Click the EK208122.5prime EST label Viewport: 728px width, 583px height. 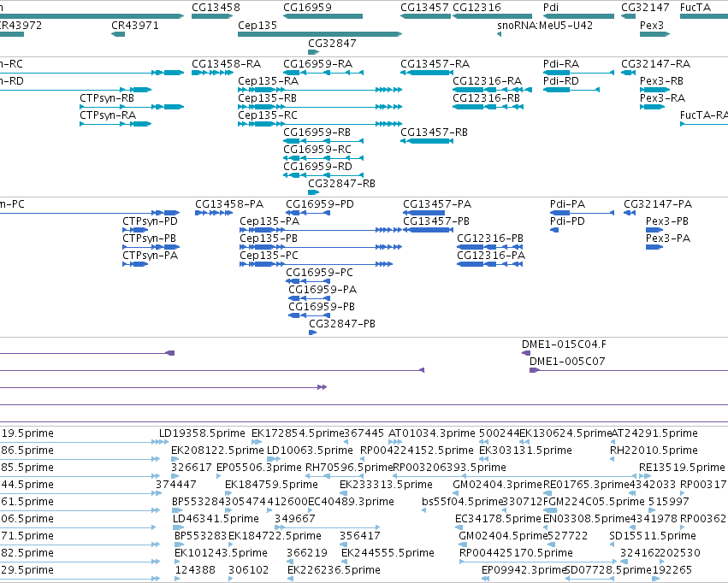[x=217, y=450]
